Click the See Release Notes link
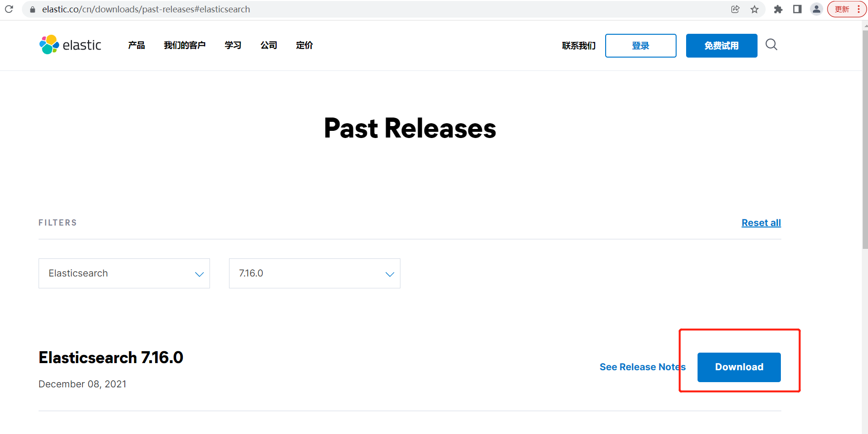Viewport: 868px width, 434px height. point(642,367)
